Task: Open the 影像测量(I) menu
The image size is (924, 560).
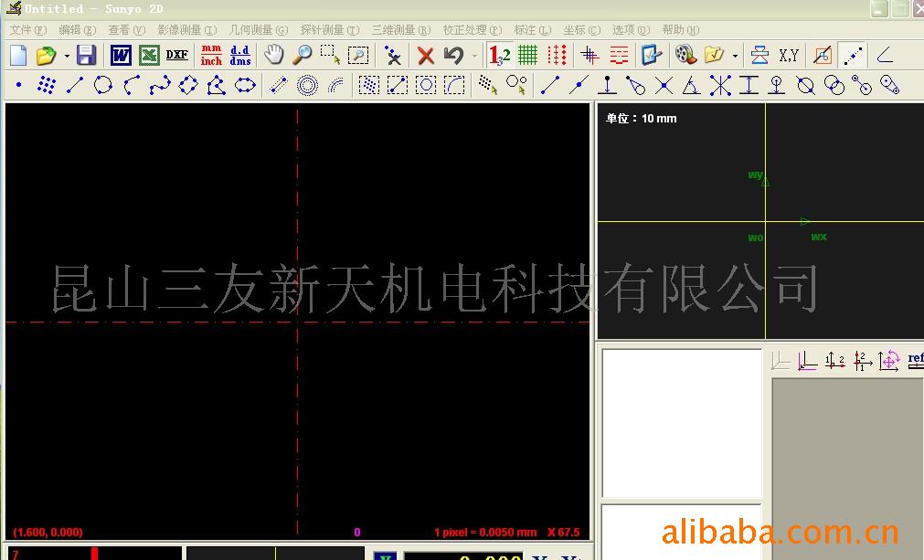Action: 186,30
